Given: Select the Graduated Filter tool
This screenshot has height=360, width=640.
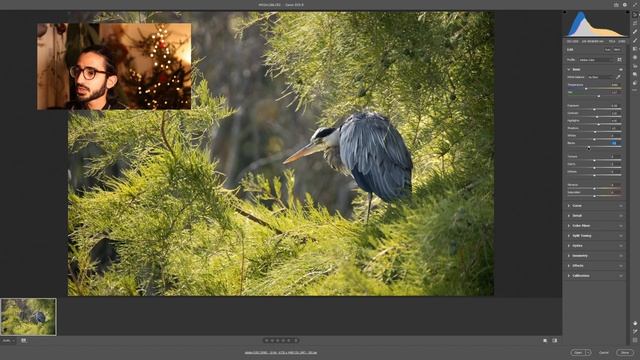Looking at the screenshot, I should point(635,49).
